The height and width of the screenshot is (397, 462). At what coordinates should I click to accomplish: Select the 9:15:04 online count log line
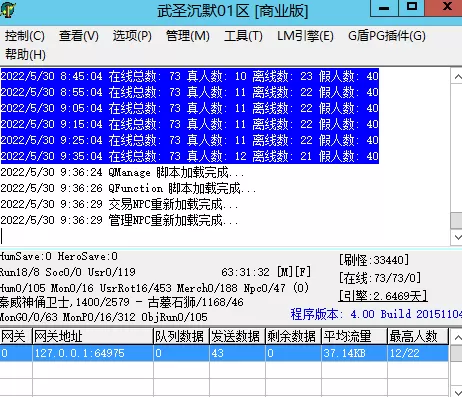tap(189, 124)
